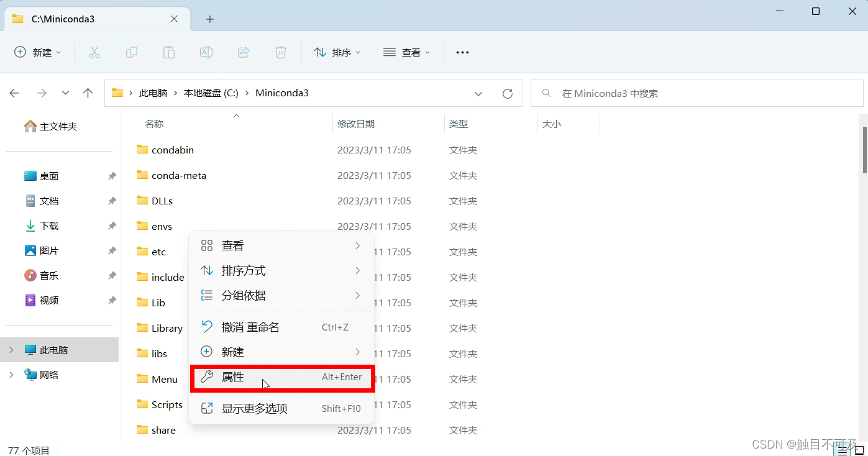The width and height of the screenshot is (868, 456).
Task: Open 视频 in sidebar
Action: click(x=49, y=301)
